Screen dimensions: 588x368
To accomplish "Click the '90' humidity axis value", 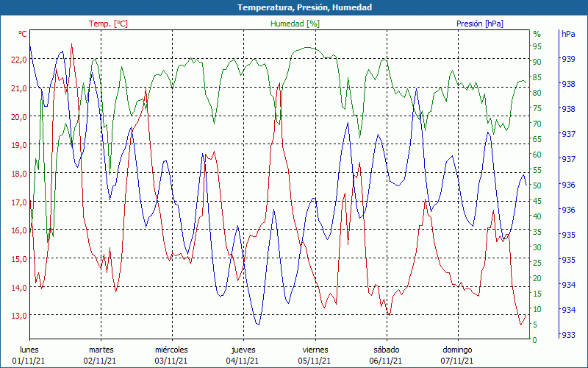I will coord(537,62).
